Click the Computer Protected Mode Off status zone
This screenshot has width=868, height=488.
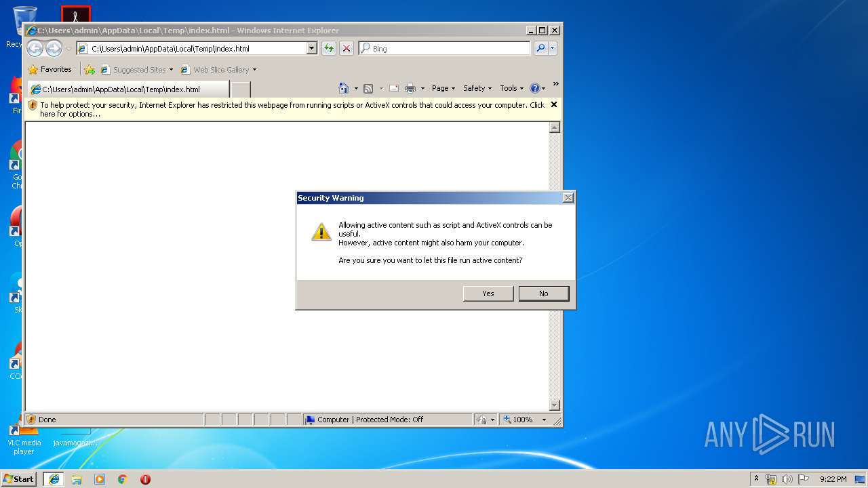(x=387, y=420)
